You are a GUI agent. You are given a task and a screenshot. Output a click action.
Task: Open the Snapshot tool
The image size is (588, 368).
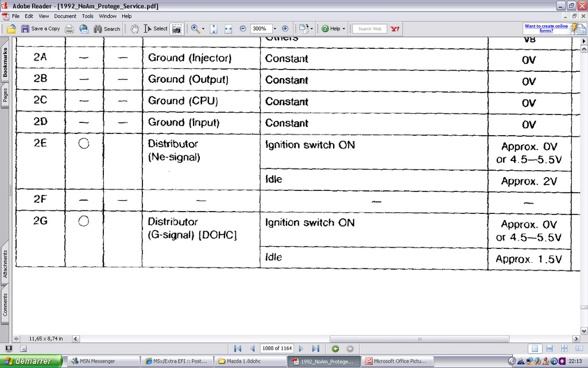coord(176,28)
